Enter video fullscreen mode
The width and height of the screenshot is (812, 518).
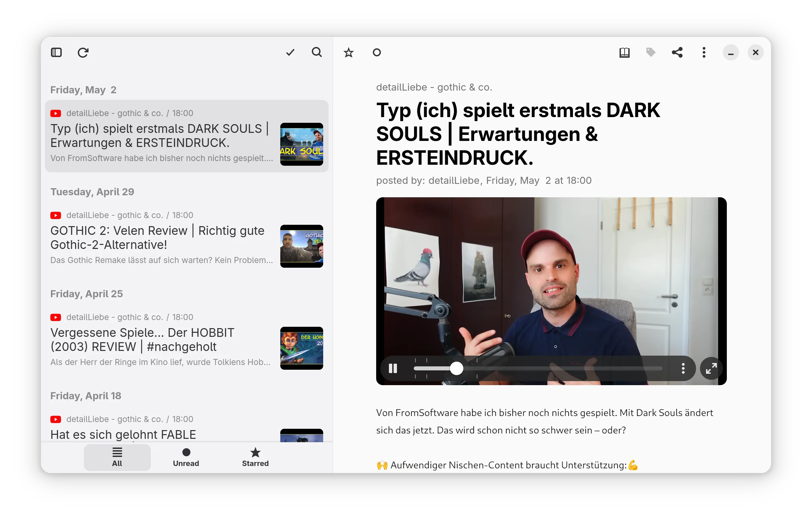[x=711, y=368]
